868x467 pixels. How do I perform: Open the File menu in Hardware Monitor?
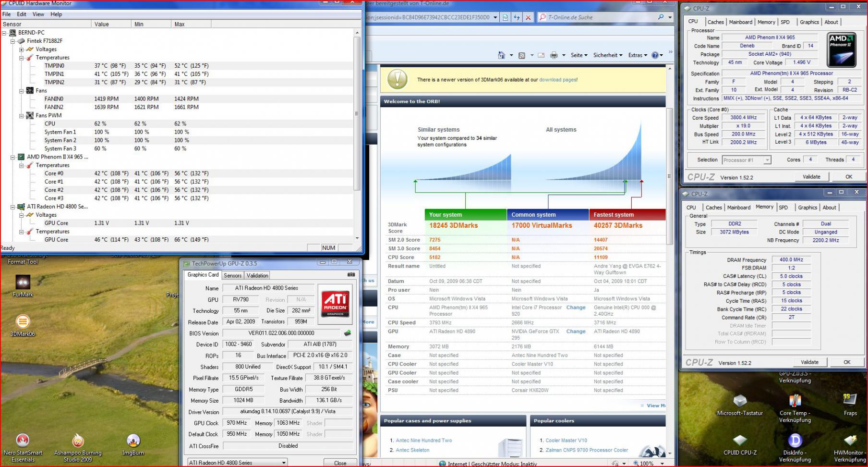6,14
